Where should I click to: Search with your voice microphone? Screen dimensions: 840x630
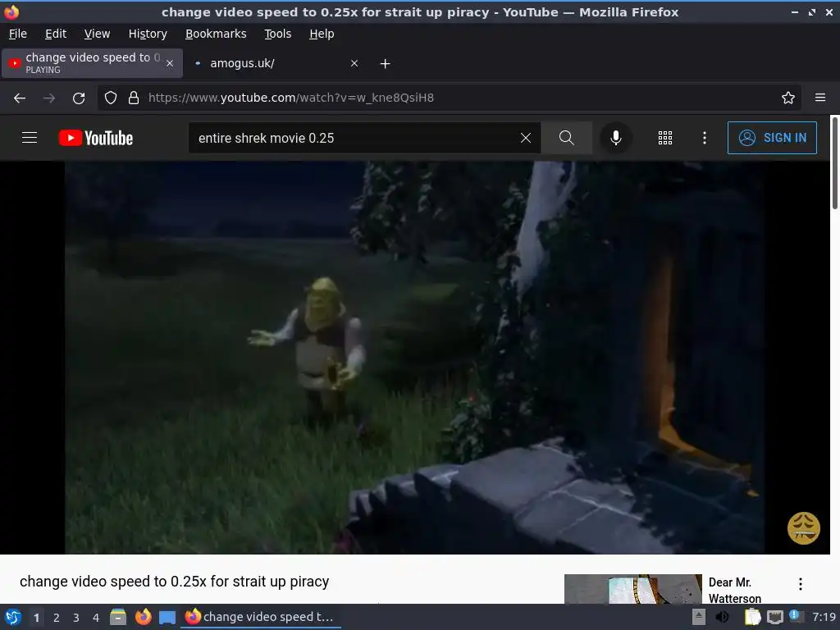click(616, 138)
